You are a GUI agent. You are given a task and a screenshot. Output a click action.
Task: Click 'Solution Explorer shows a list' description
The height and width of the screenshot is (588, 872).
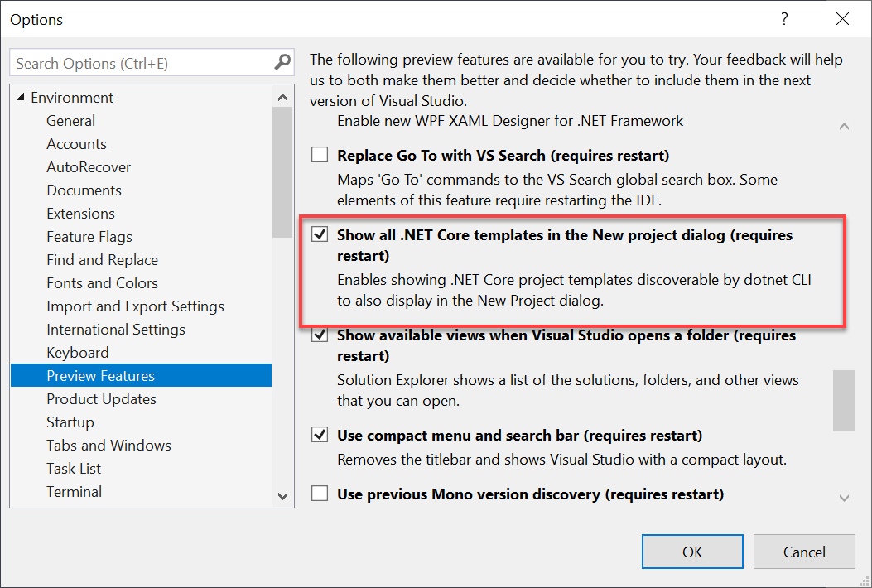[x=568, y=390]
